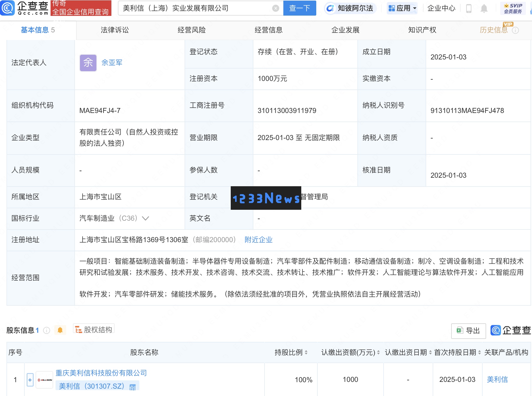The width and height of the screenshot is (532, 396).
Task: Open 企业中心 link
Action: coord(441,8)
